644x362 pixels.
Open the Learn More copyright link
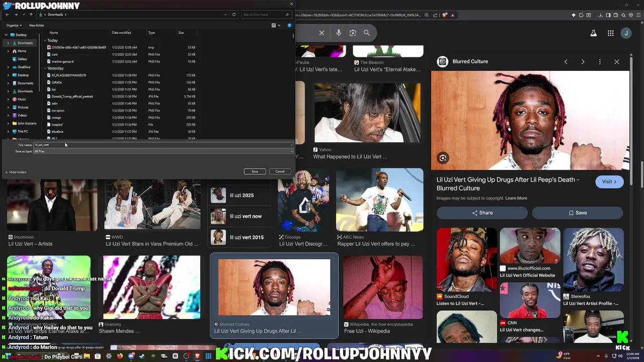click(x=516, y=198)
